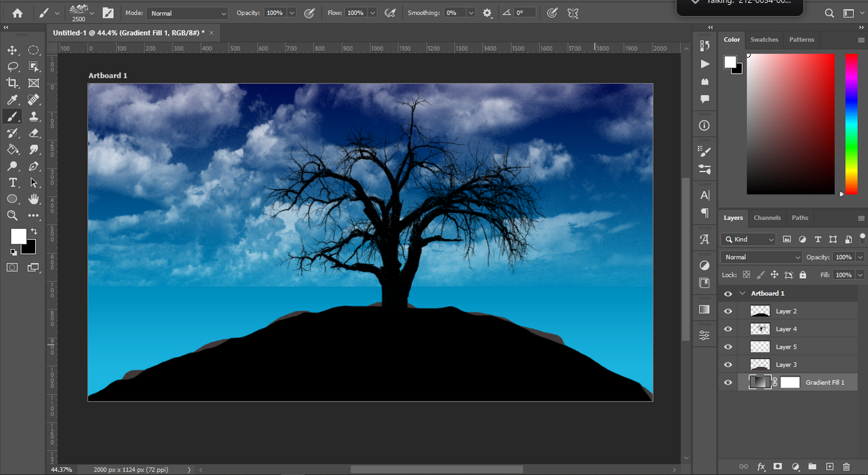868x475 pixels.
Task: Select the Hand tool
Action: point(34,199)
